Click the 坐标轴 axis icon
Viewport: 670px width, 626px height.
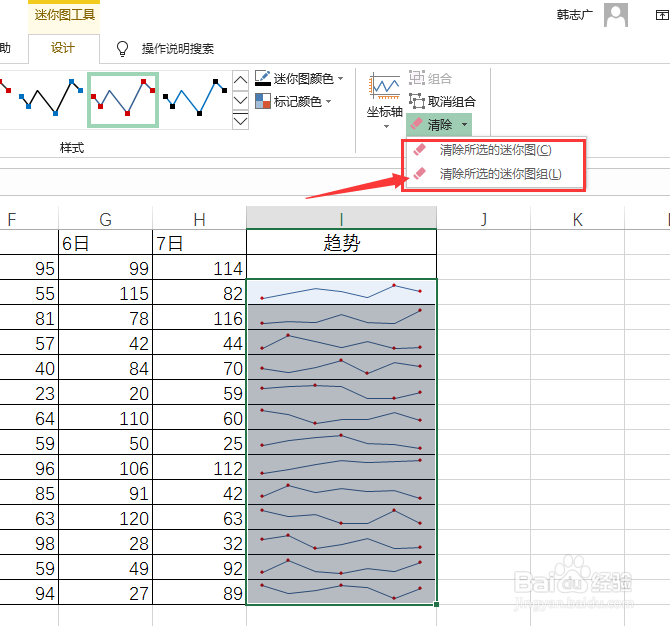pyautogui.click(x=385, y=86)
